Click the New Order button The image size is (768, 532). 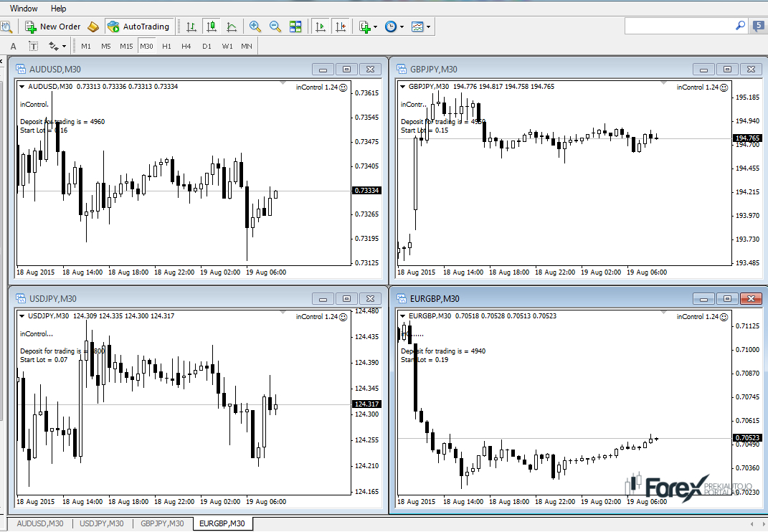(52, 27)
